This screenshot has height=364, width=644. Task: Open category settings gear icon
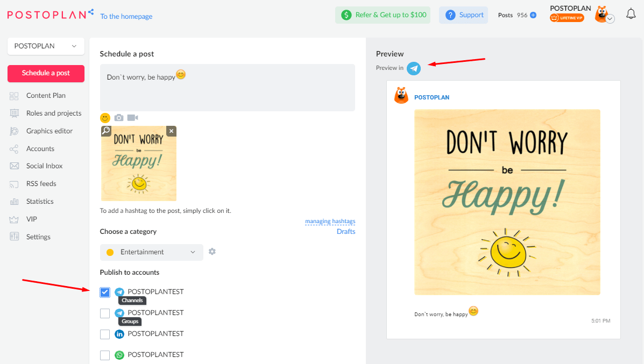pos(212,252)
